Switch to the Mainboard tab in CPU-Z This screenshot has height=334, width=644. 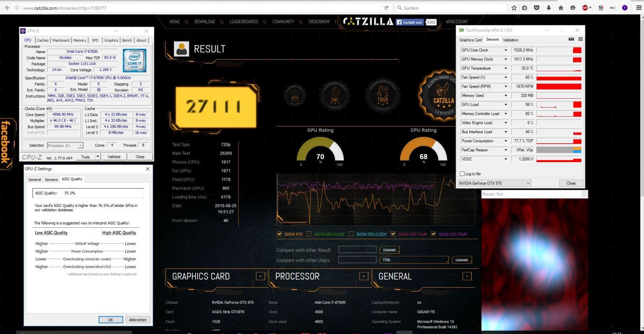pos(61,40)
